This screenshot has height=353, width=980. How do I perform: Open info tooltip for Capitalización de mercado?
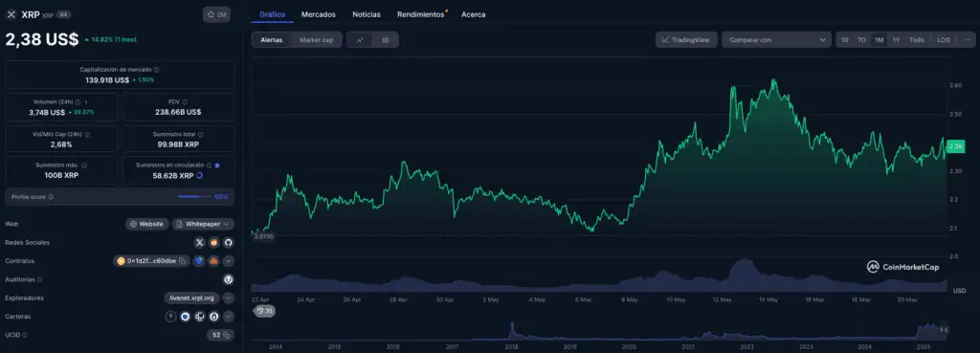156,70
